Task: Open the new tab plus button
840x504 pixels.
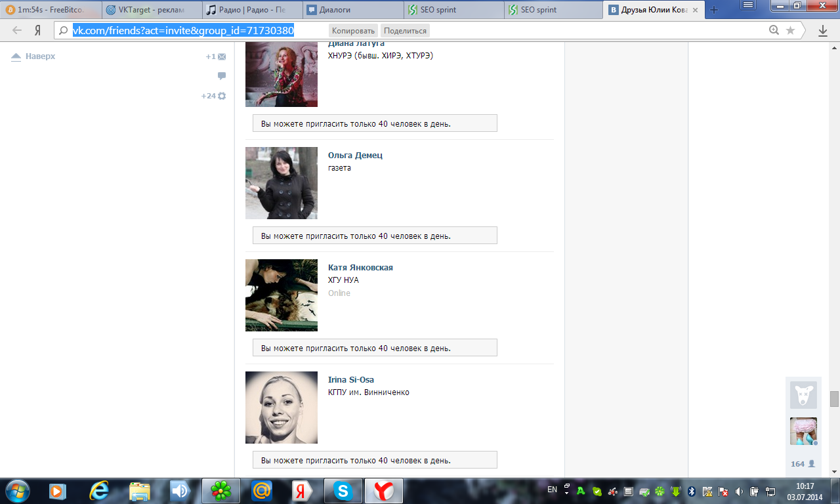Action: 714,10
